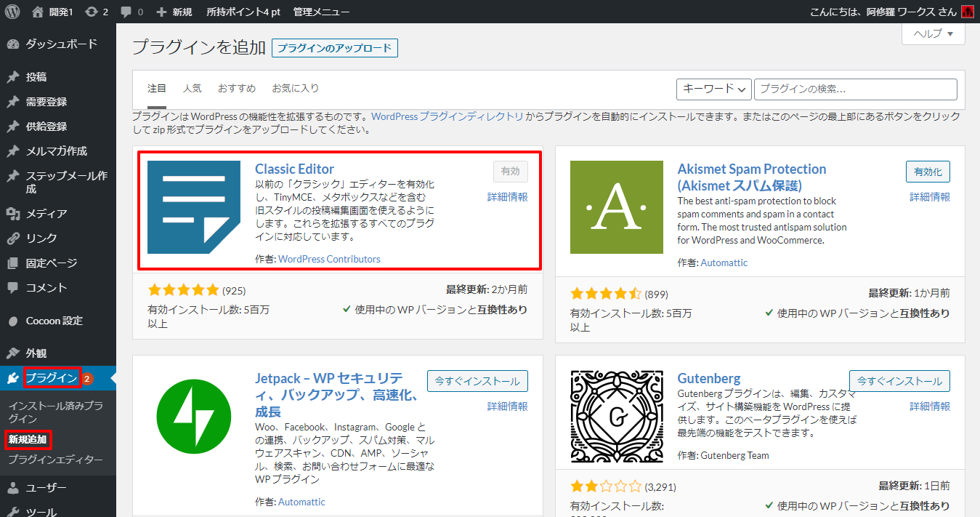Open the WordPress Contributors author link
The image size is (980, 517).
point(329,259)
